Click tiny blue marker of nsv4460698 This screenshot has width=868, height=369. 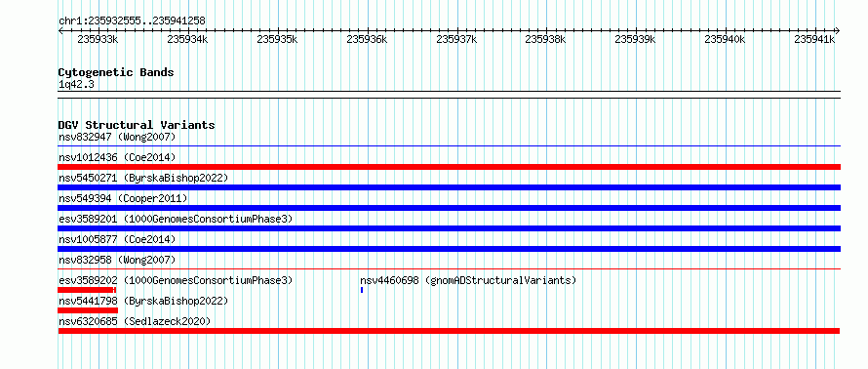coord(362,290)
